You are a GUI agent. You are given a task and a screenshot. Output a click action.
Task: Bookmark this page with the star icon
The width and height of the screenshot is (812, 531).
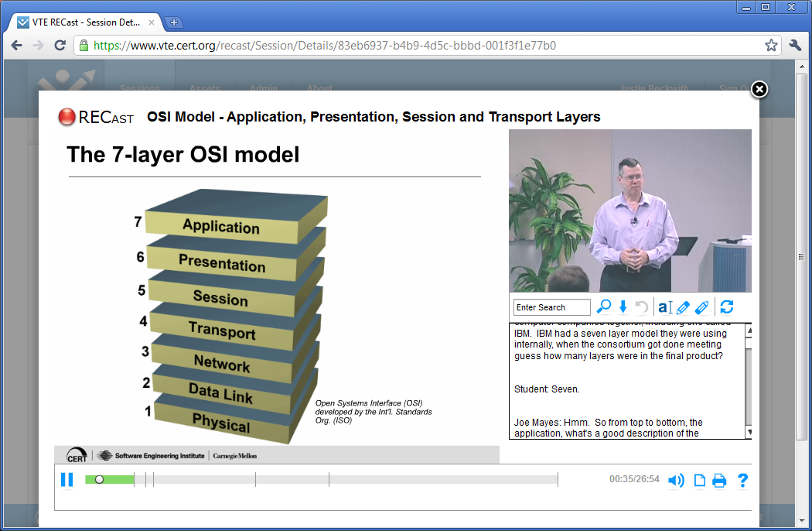pos(771,46)
